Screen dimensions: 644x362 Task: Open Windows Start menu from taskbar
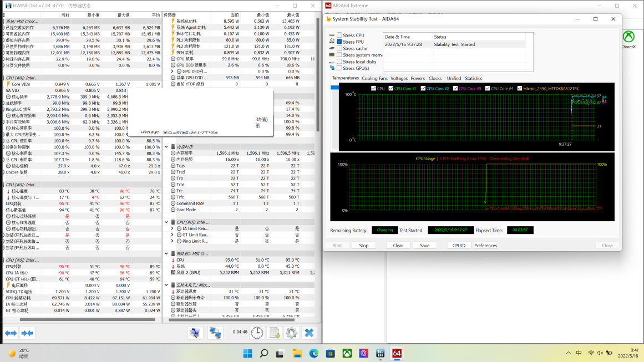[x=247, y=353]
